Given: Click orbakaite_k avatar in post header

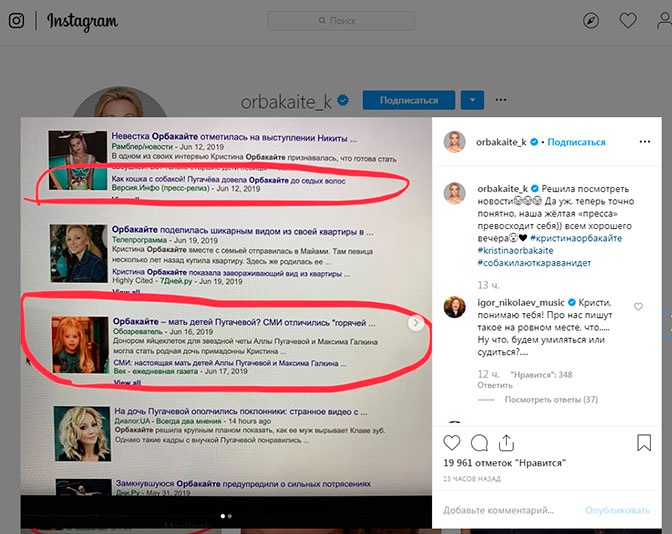Looking at the screenshot, I should click(x=454, y=142).
